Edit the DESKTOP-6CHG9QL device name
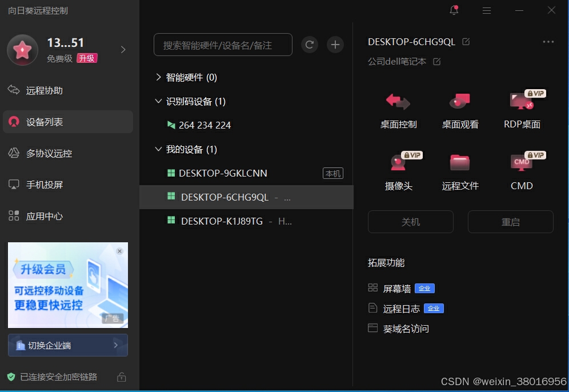 (466, 42)
